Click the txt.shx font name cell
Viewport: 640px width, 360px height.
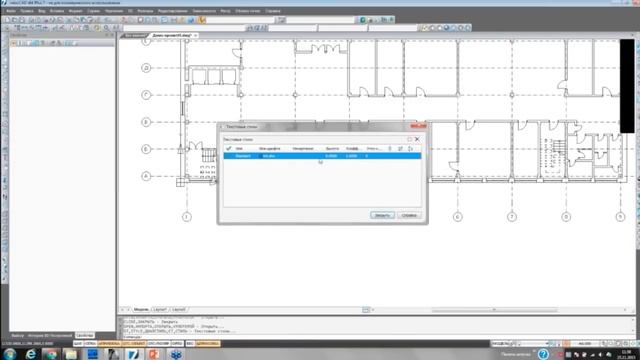[x=269, y=156]
